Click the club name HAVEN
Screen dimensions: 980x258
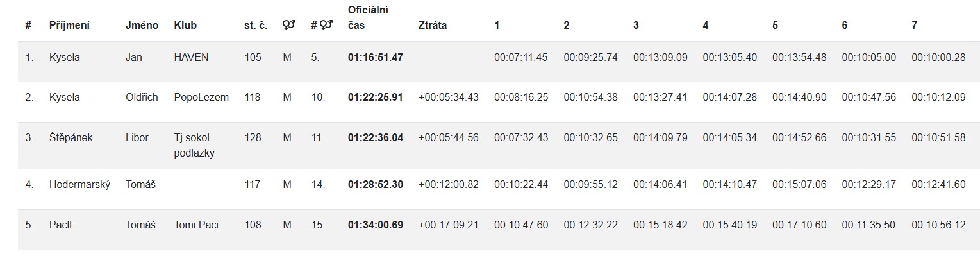click(191, 58)
